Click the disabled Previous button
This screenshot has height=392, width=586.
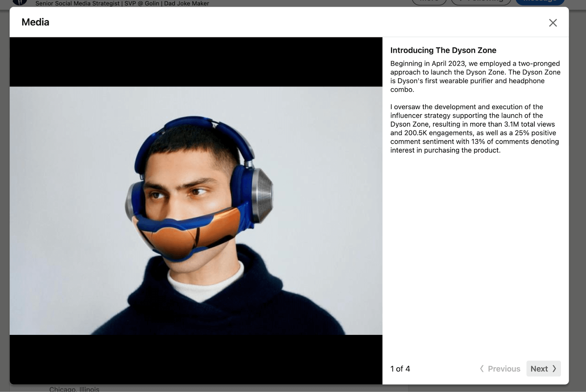coord(500,369)
